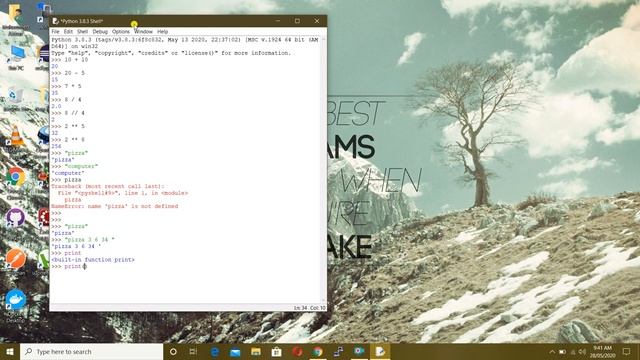Click the Windows Start button

pyautogui.click(x=10, y=351)
